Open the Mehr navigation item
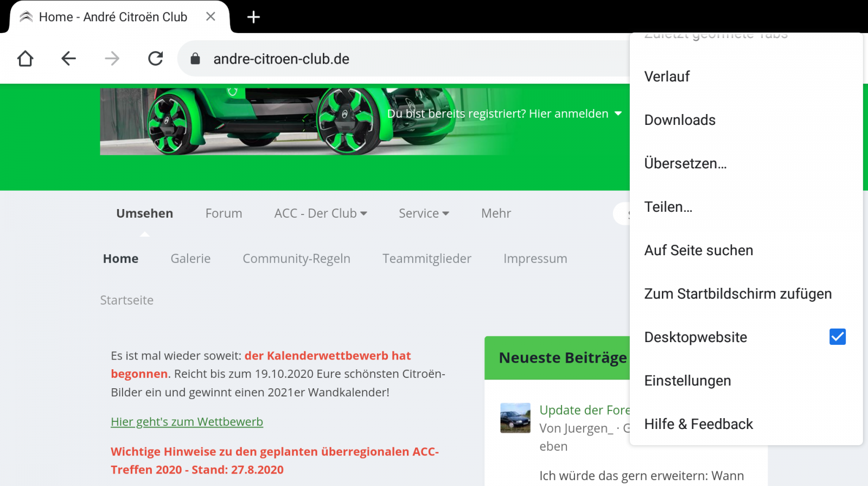Screen dimensions: 868x486 pos(496,213)
